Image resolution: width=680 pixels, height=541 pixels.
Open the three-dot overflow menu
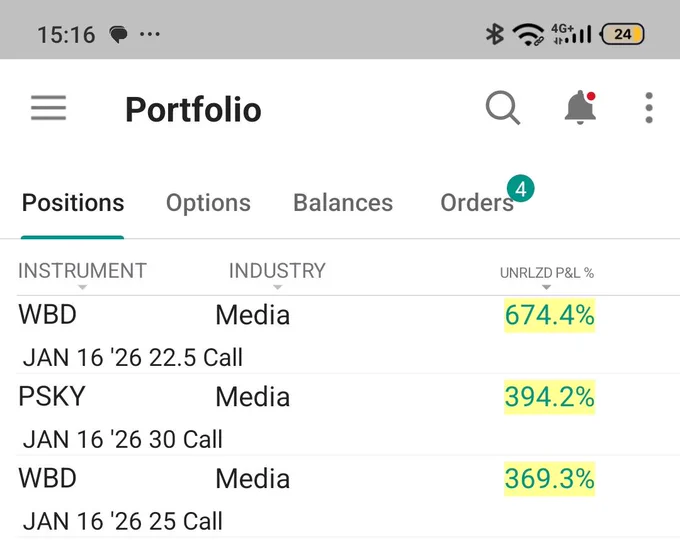649,108
